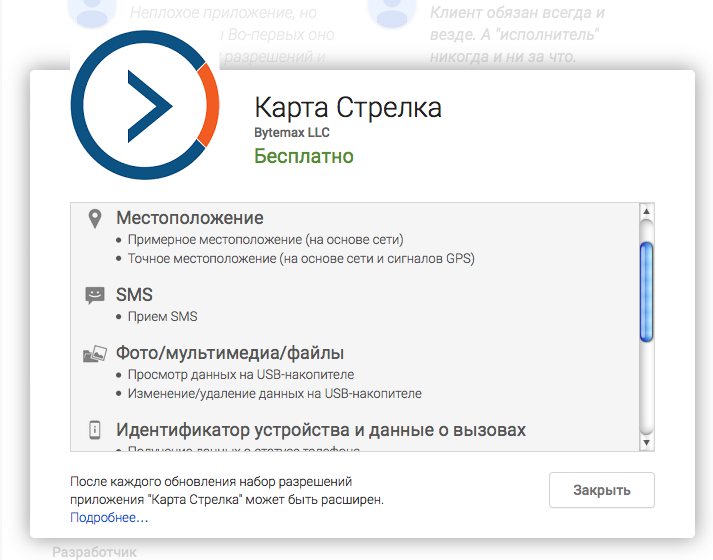Click the location pin icon
The height and width of the screenshot is (560, 713).
(x=95, y=219)
